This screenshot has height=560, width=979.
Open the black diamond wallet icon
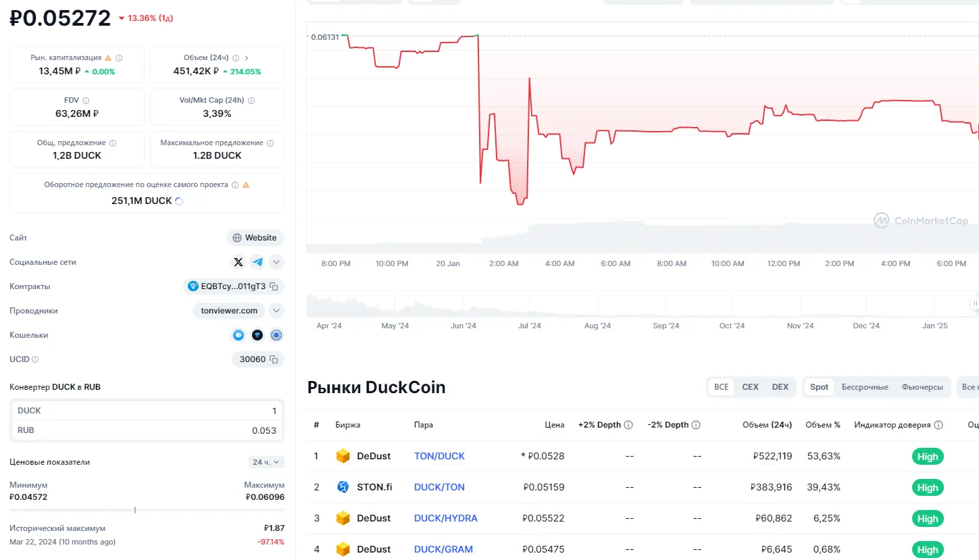click(x=257, y=335)
